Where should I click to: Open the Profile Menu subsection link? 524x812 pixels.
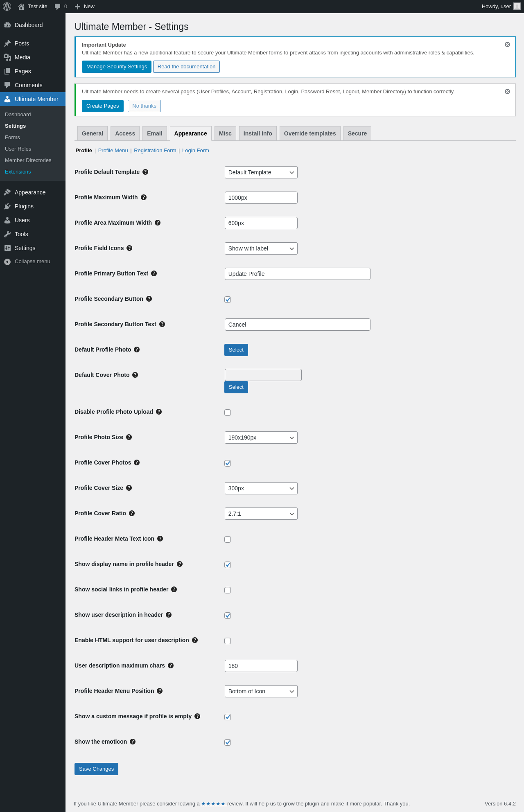coord(113,151)
